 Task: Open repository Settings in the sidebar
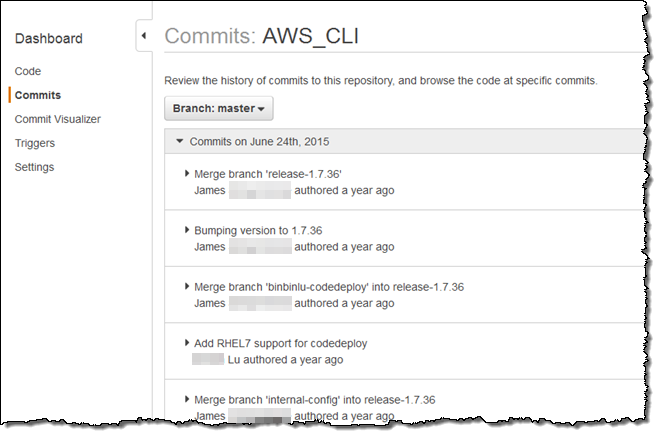click(x=34, y=167)
